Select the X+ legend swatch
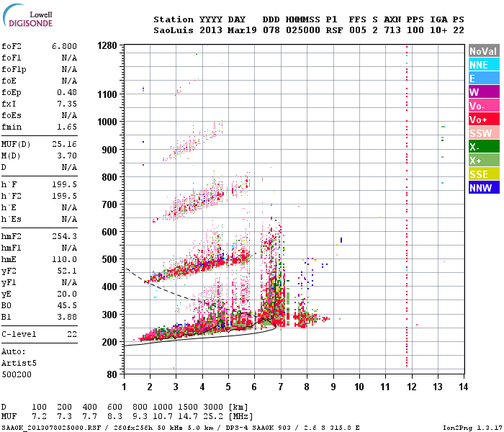This screenshot has height=432, width=504. tap(484, 161)
